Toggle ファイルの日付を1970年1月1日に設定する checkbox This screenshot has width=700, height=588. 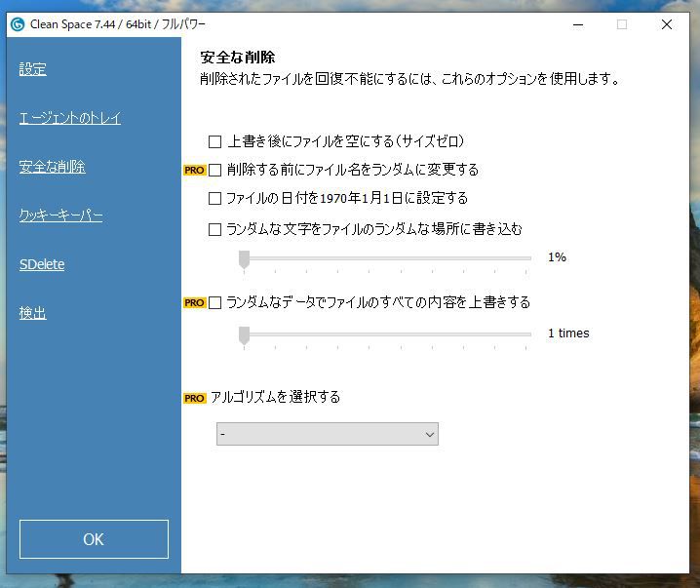[214, 198]
